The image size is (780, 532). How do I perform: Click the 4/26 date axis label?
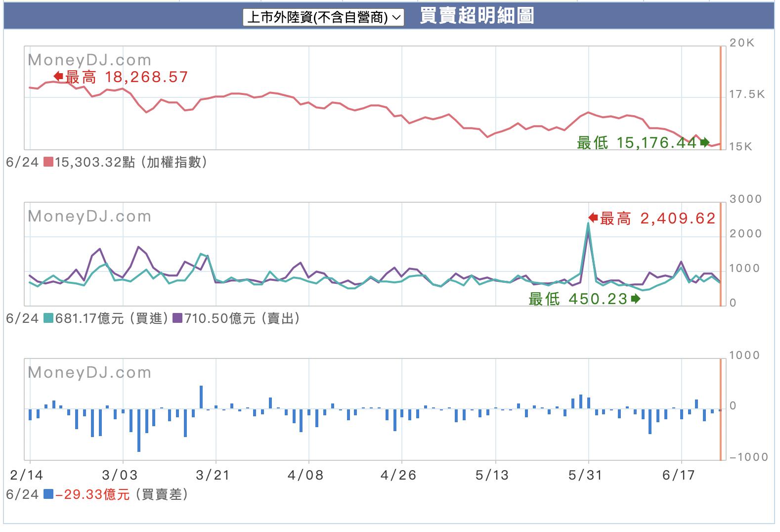398,475
